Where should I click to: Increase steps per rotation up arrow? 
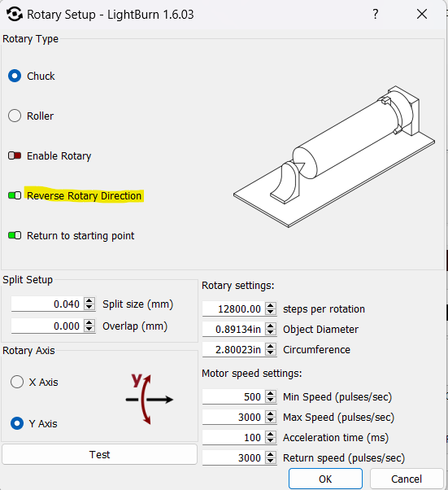pos(271,305)
